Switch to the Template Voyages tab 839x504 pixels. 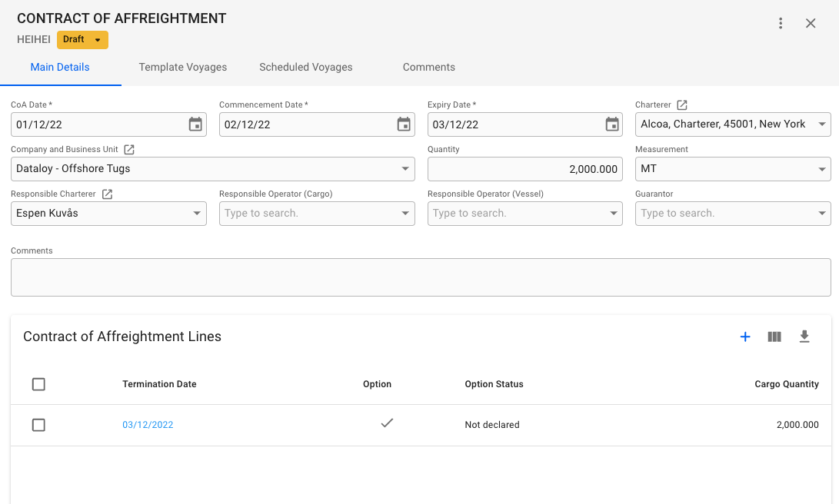pos(183,68)
